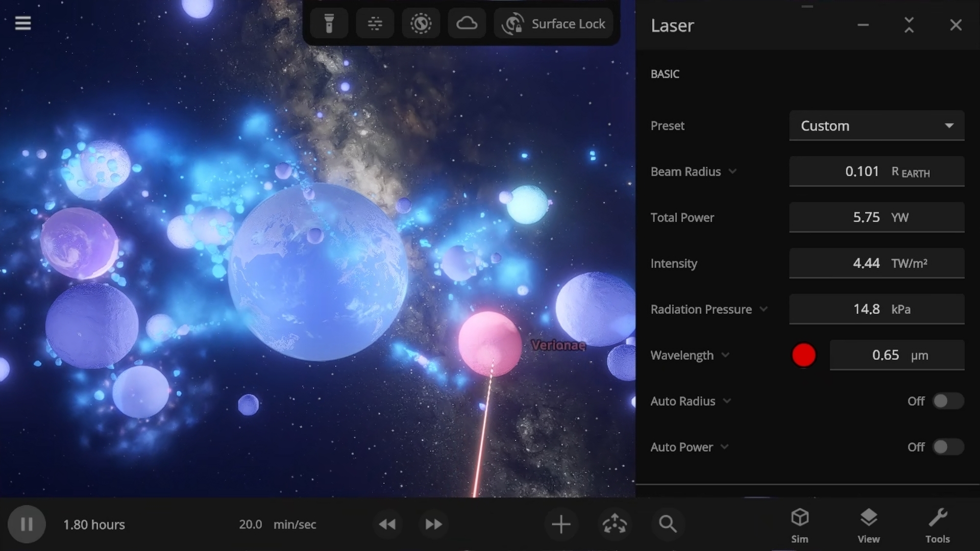Expand the Radiation Pressure chevron
This screenshot has height=551, width=980.
764,309
